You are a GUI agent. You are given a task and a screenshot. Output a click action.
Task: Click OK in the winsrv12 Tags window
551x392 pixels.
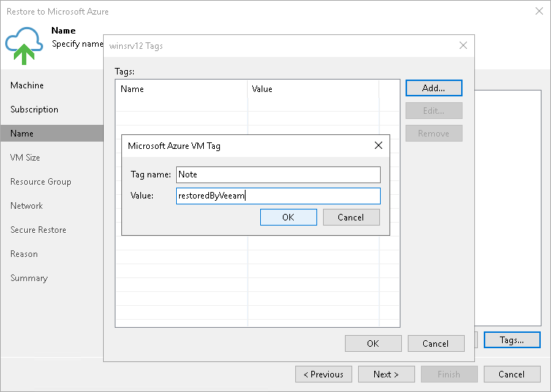click(x=373, y=343)
